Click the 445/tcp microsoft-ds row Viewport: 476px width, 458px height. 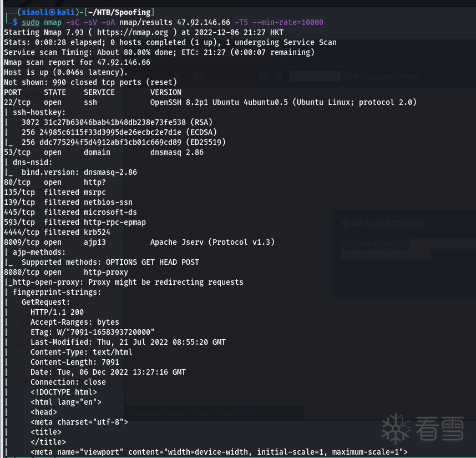(70, 212)
